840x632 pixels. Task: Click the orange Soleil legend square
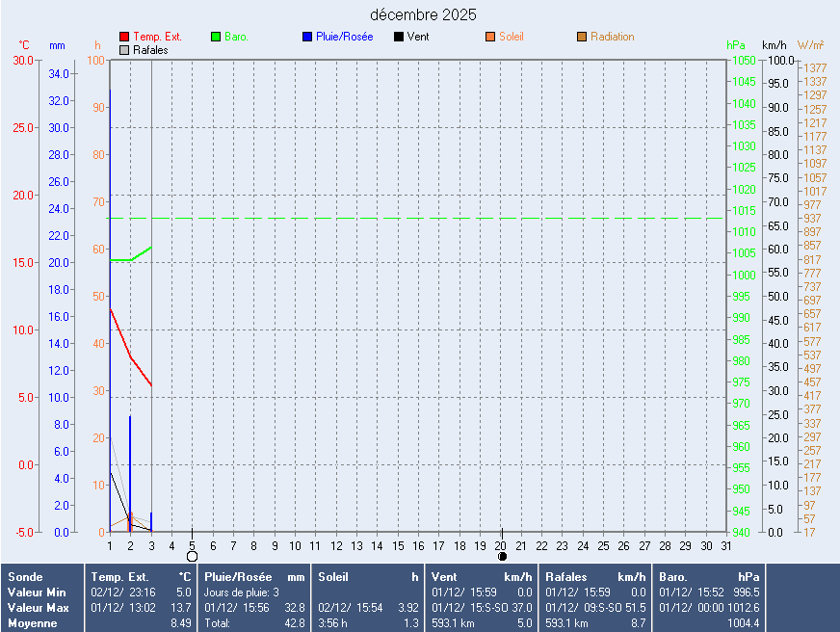pyautogui.click(x=490, y=37)
